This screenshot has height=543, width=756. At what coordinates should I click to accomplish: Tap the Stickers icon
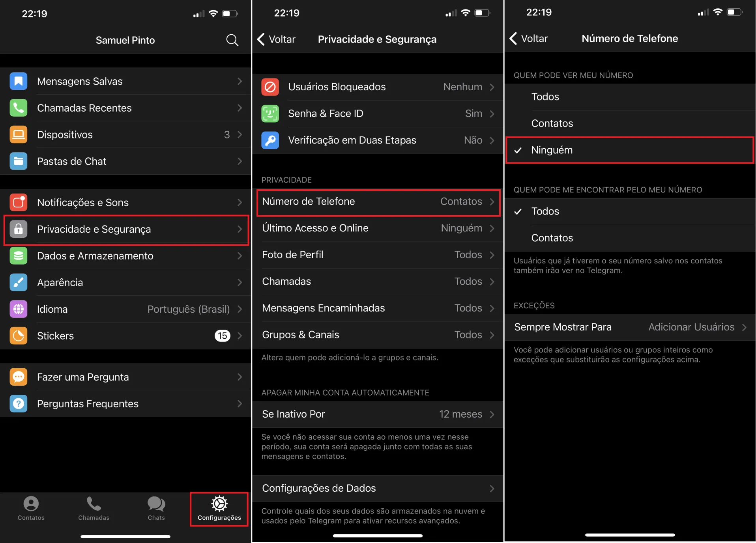19,336
